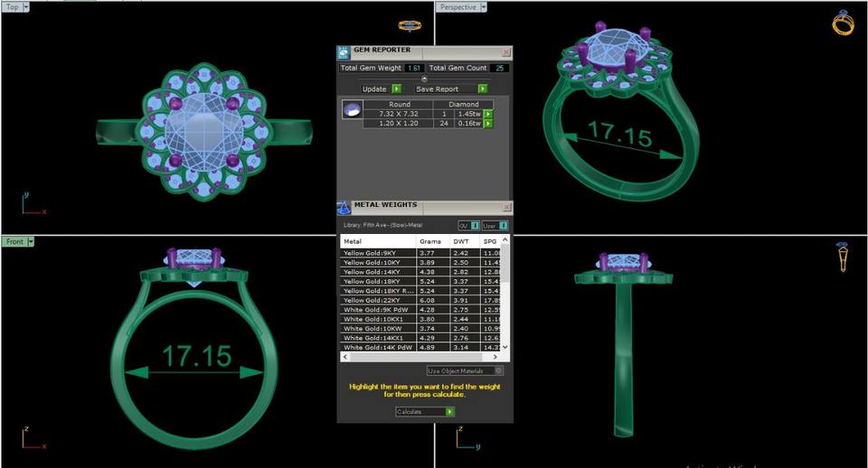Click scroll down arrow in metal list
This screenshot has height=468, width=868.
(505, 347)
